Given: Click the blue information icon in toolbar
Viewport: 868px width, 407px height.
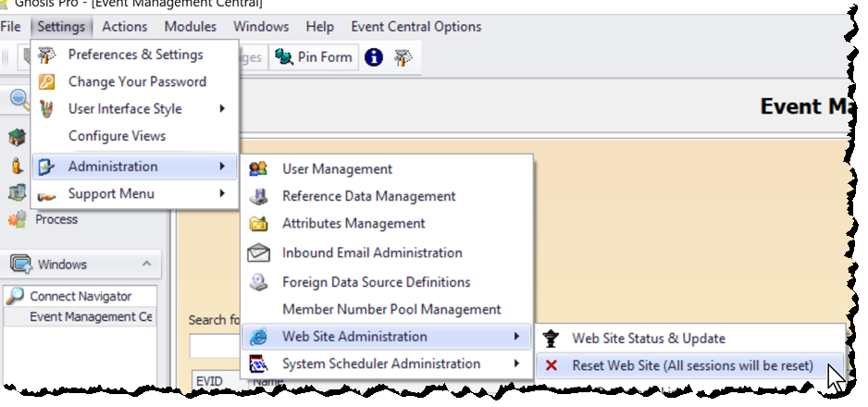Looking at the screenshot, I should pos(374,57).
